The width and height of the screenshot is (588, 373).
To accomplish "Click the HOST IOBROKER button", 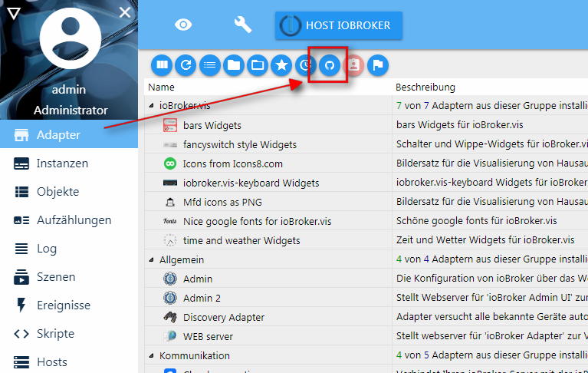I will (339, 25).
